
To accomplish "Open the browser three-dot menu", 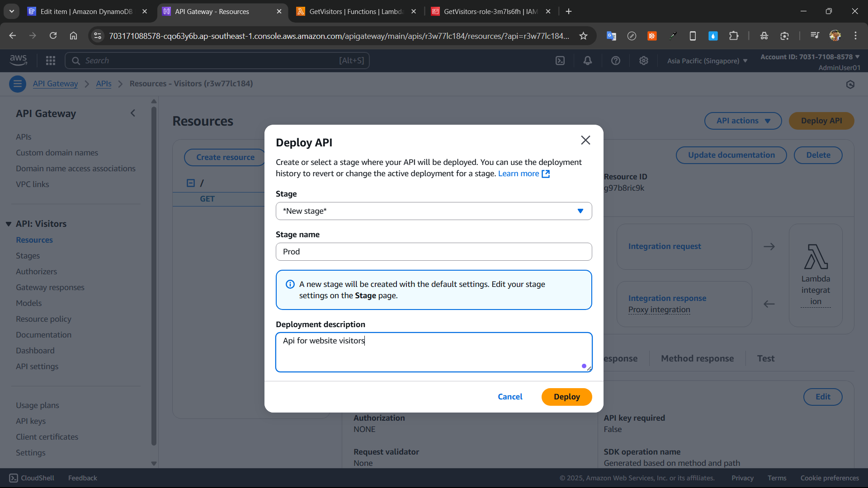I will coord(855,36).
